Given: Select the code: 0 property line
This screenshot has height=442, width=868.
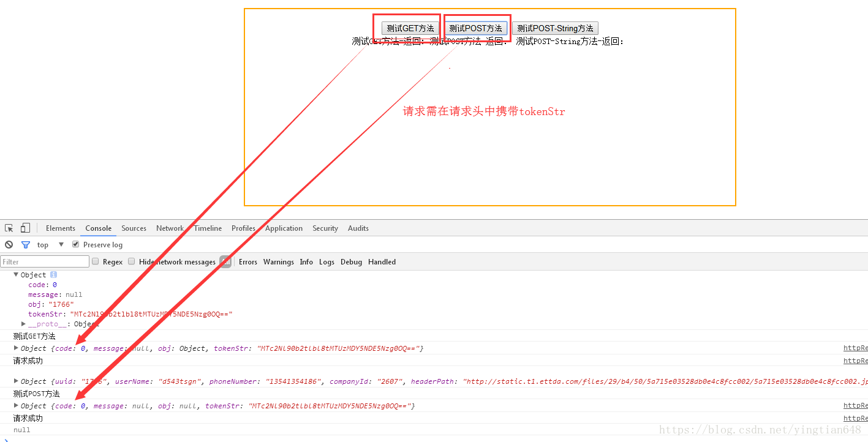Looking at the screenshot, I should [42, 285].
